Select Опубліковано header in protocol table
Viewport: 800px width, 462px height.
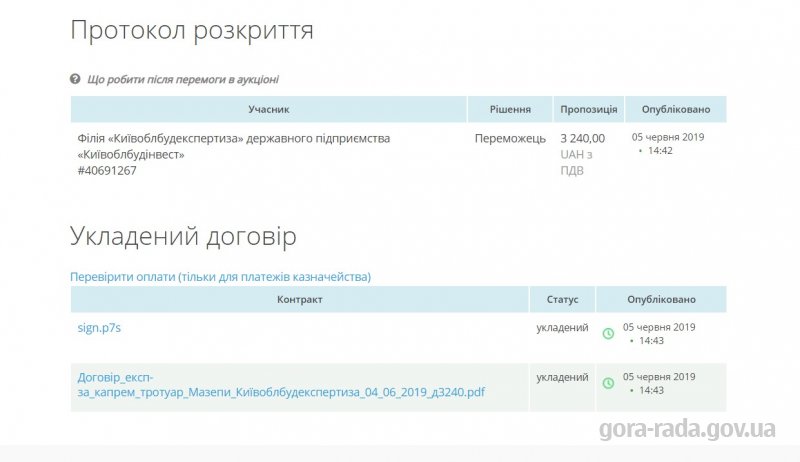point(676,109)
